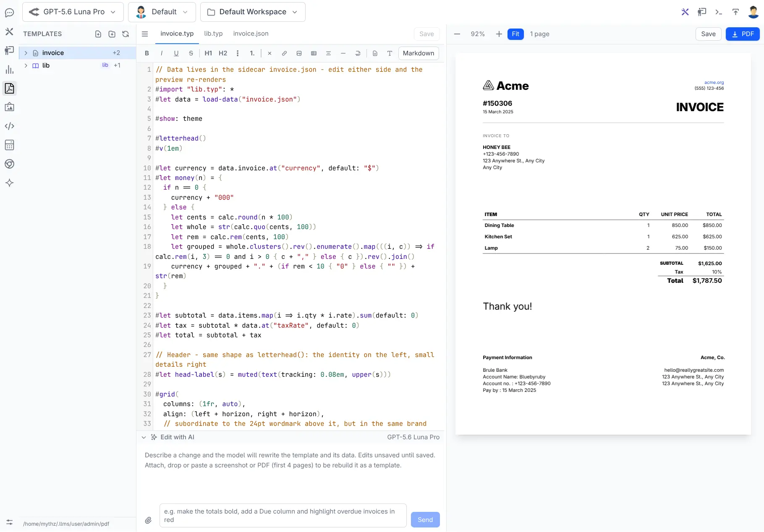This screenshot has width=764, height=532.
Task: Click the 92% zoom level text
Action: (x=478, y=34)
